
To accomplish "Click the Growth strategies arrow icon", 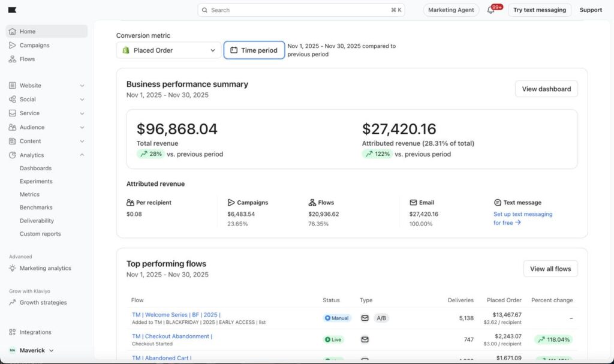I will (13, 303).
